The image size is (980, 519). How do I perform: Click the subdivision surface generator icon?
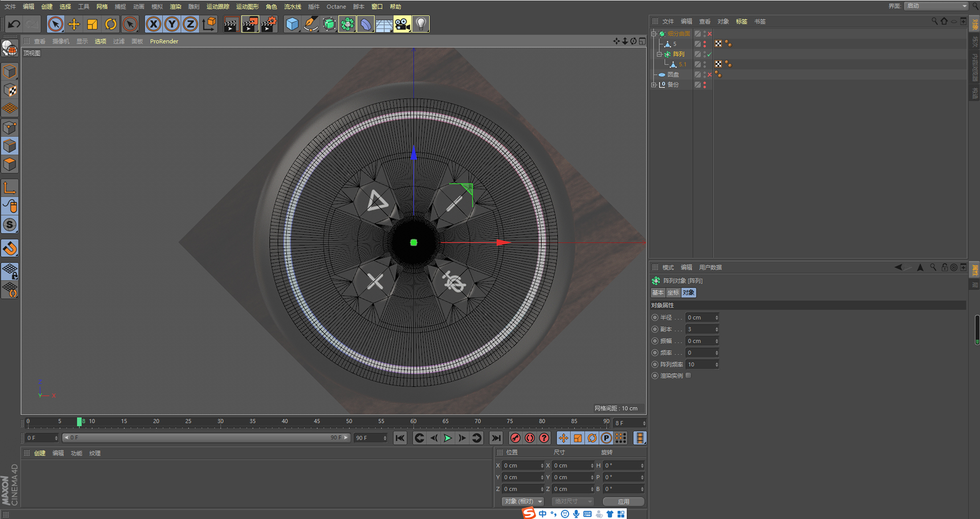[x=329, y=24]
